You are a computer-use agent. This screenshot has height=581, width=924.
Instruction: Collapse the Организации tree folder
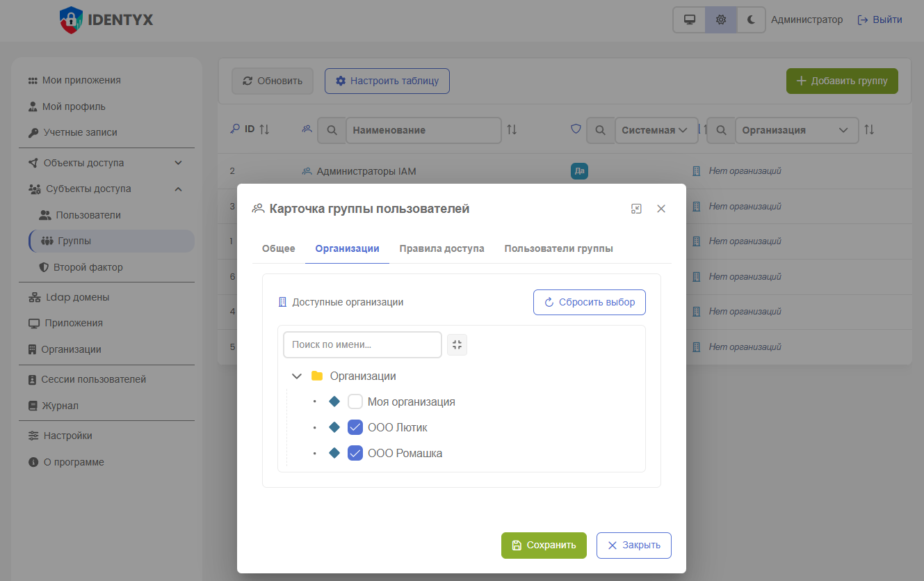tap(297, 376)
